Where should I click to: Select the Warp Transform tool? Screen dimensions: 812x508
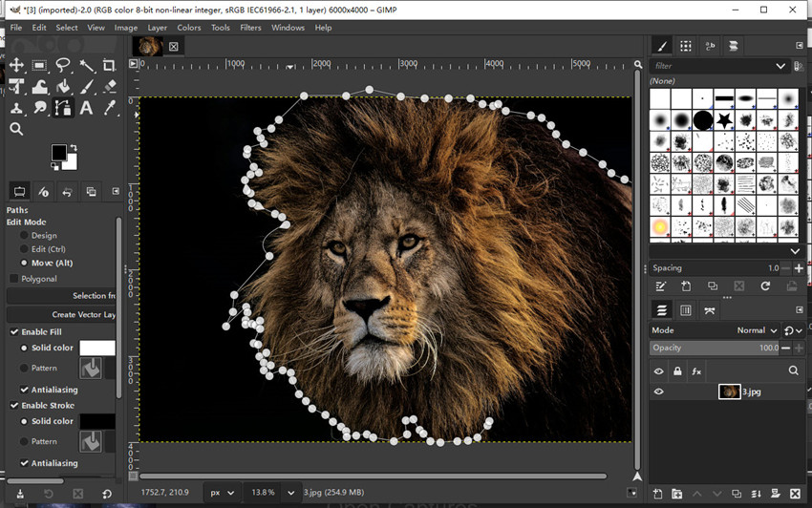point(39,87)
